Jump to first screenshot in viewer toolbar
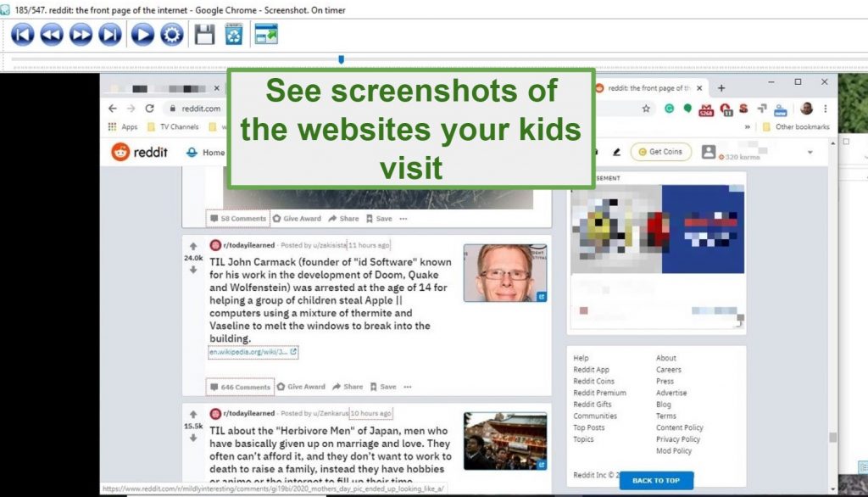868x497 pixels. coord(23,35)
